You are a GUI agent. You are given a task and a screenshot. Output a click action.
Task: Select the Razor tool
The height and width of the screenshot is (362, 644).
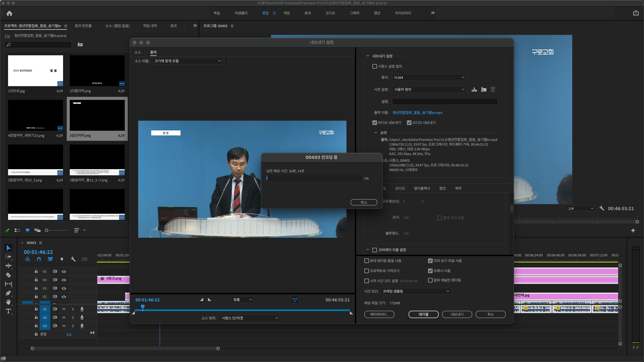coord(8,275)
